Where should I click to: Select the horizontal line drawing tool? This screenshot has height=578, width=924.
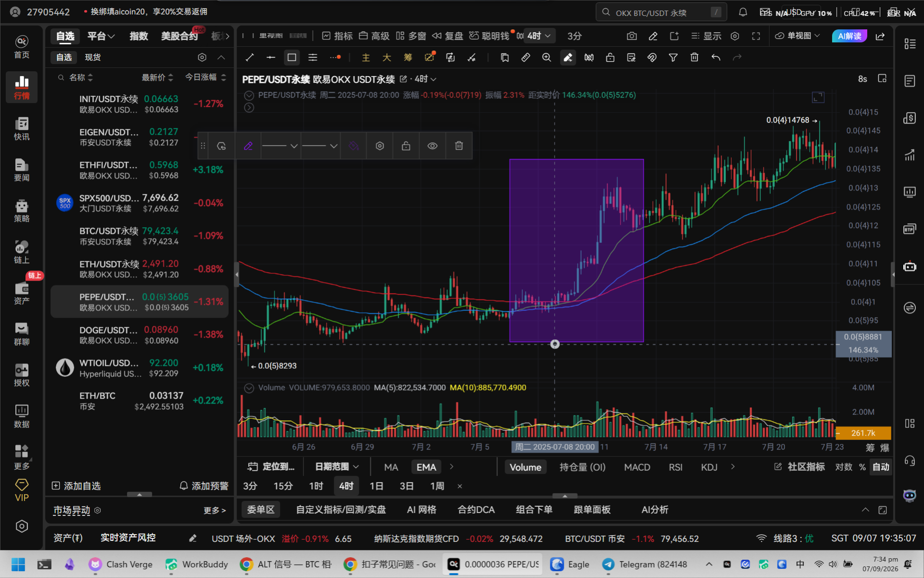(271, 58)
